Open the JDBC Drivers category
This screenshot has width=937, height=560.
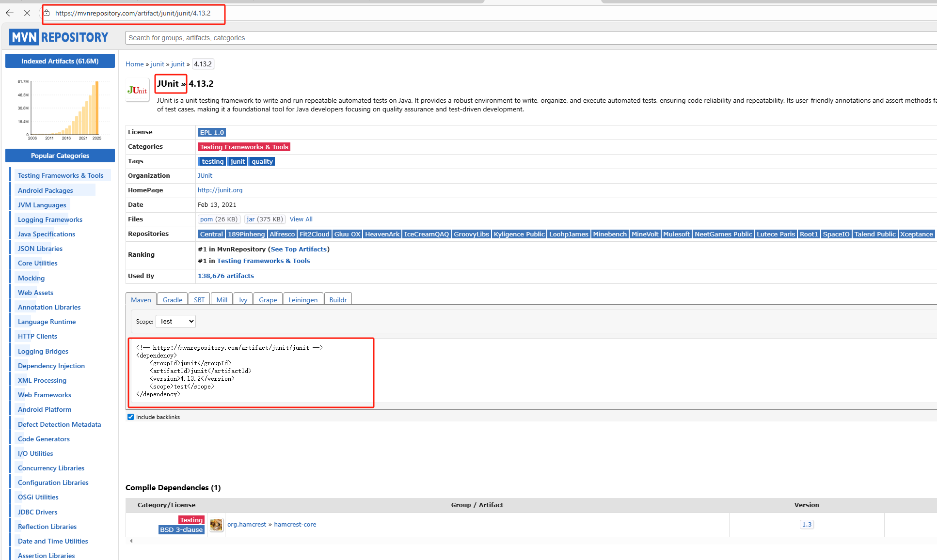pyautogui.click(x=37, y=512)
